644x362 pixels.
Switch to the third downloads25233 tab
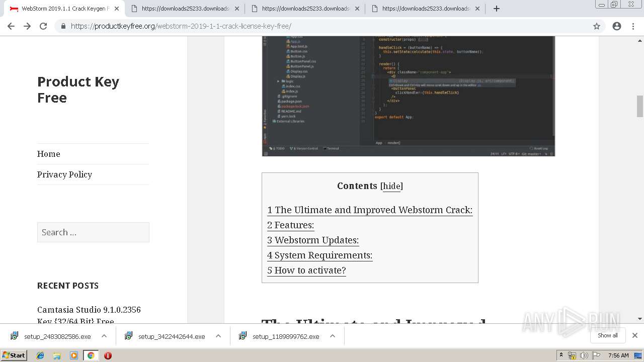304,9
